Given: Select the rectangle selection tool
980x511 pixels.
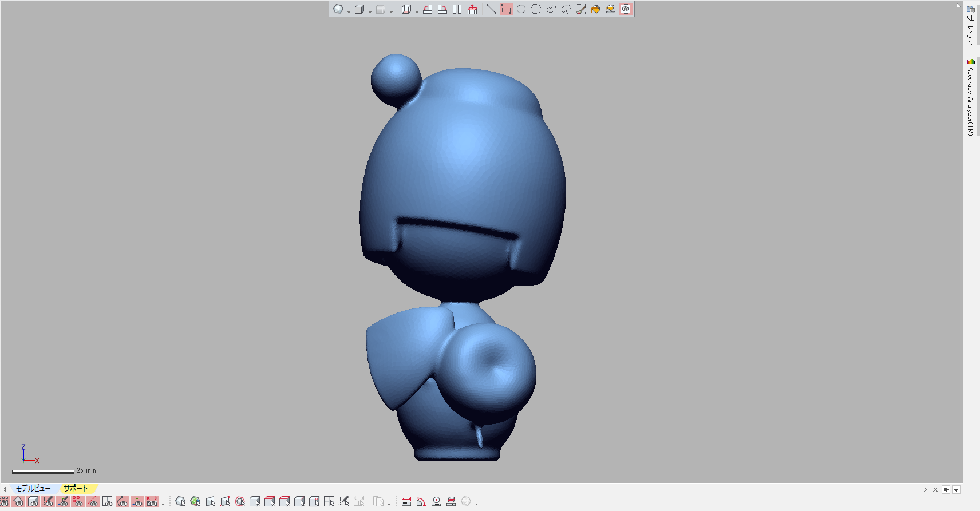Looking at the screenshot, I should [x=506, y=9].
